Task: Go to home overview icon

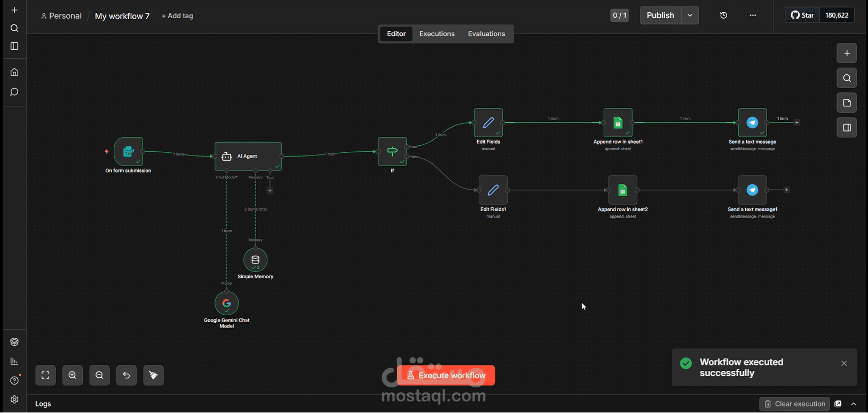Action: click(14, 72)
